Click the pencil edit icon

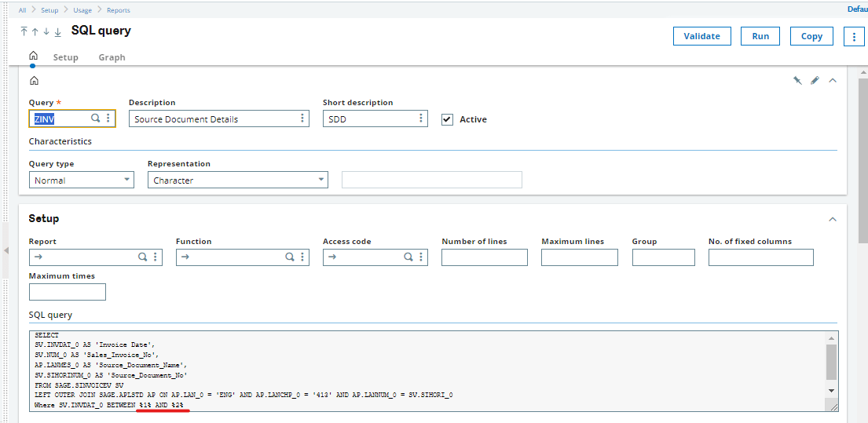[815, 81]
